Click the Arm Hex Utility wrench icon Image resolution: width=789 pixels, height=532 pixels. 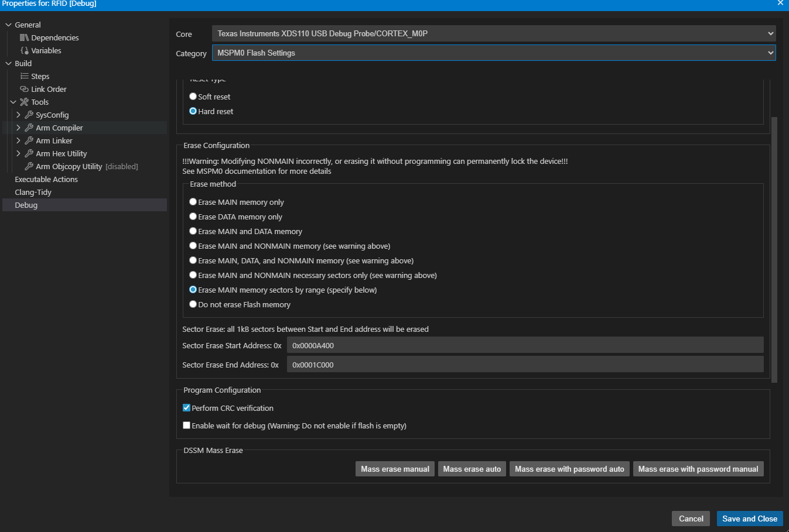(29, 153)
